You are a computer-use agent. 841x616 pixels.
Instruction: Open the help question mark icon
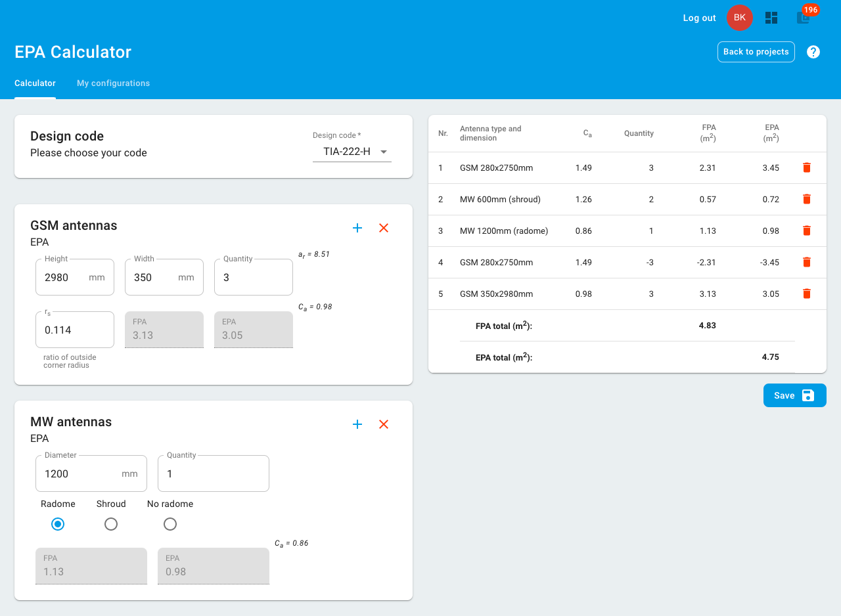tap(813, 52)
